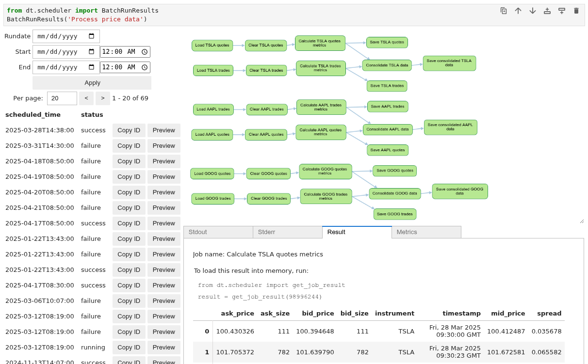This screenshot has width=588, height=364.
Task: Click the code cell BatchRunResults line
Action: coord(77,19)
